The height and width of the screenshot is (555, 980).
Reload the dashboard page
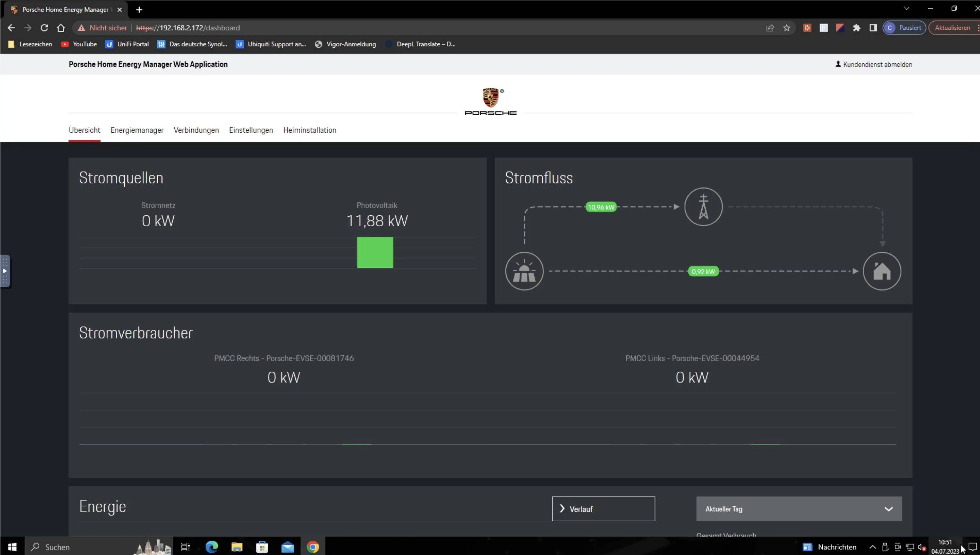pos(44,28)
